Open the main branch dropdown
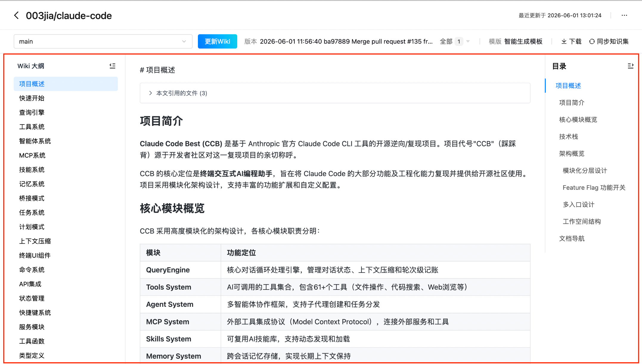Viewport: 642px width, 364px height. [103, 41]
